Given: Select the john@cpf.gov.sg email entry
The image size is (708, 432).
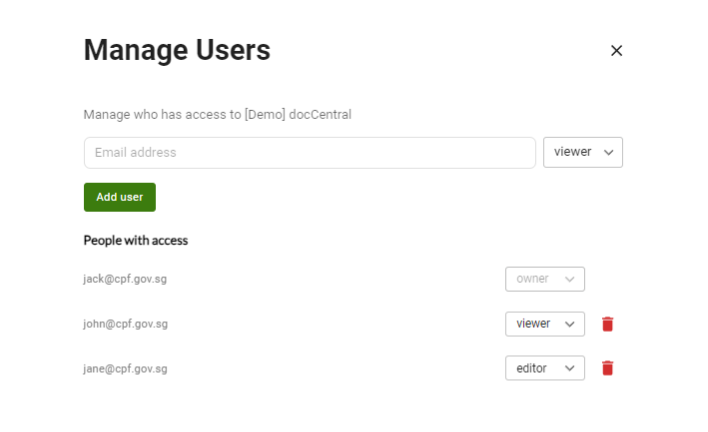Looking at the screenshot, I should (x=125, y=324).
